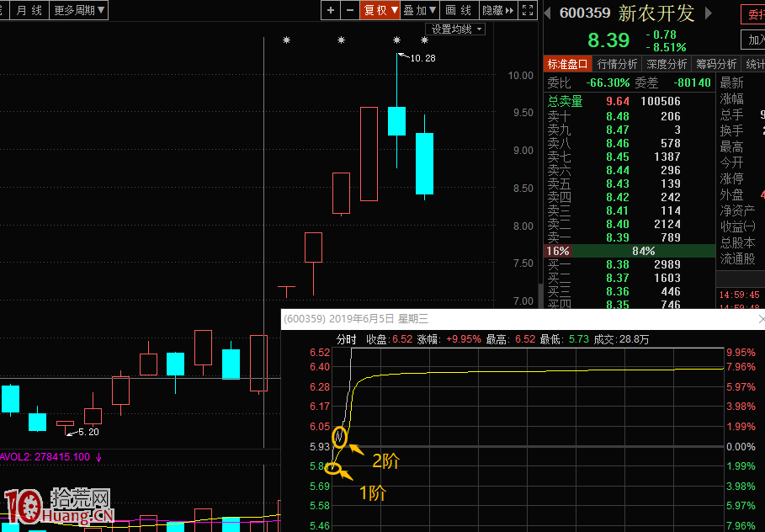This screenshot has height=532, width=765.
Task: Zoom out chart with minus button
Action: (350, 10)
